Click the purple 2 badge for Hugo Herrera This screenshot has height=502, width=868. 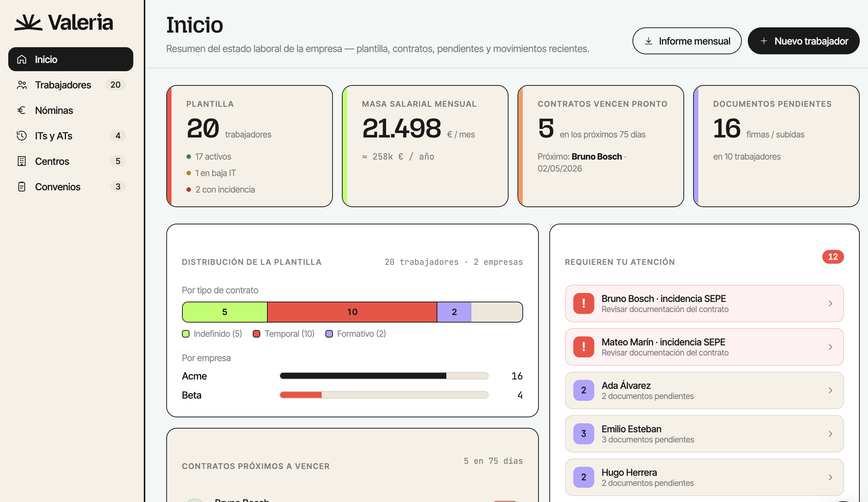pos(583,477)
